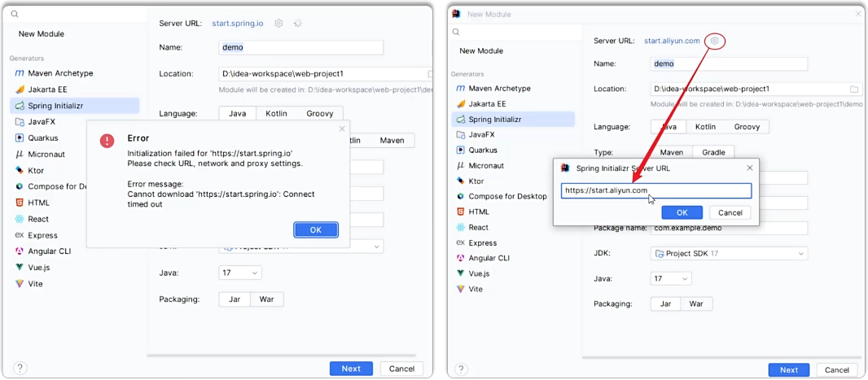Screen dimensions: 868x380
Task: Click the Location field in the error-dialog window
Action: [326, 73]
